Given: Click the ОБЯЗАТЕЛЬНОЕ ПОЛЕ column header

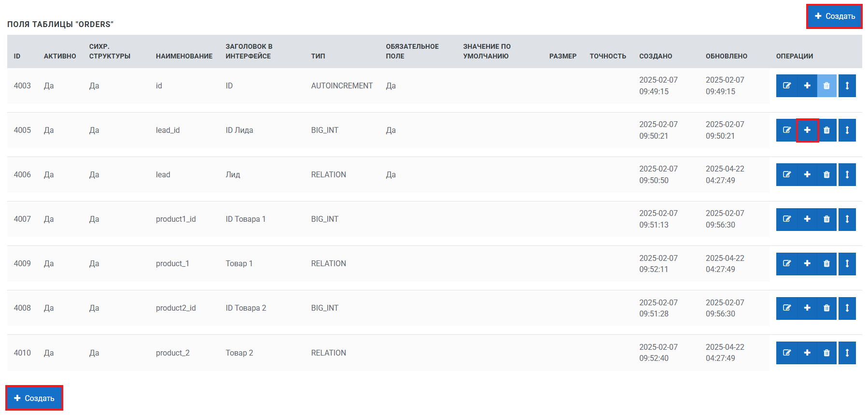Looking at the screenshot, I should 412,51.
